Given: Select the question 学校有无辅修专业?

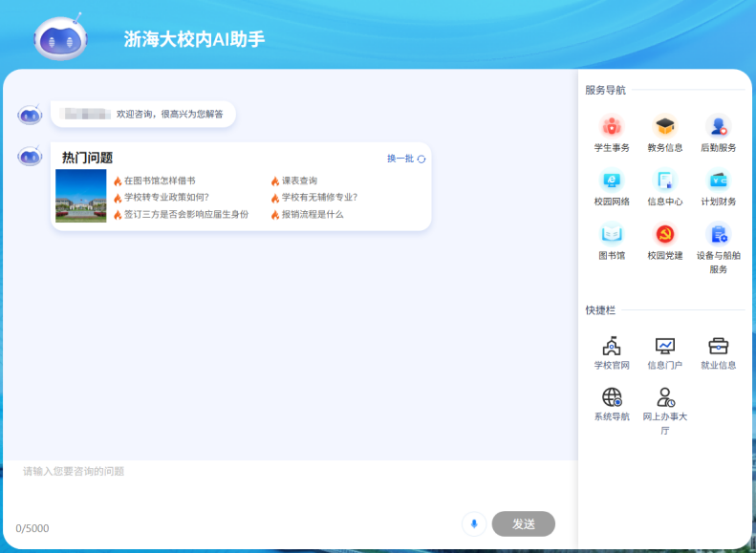Looking at the screenshot, I should tap(319, 197).
